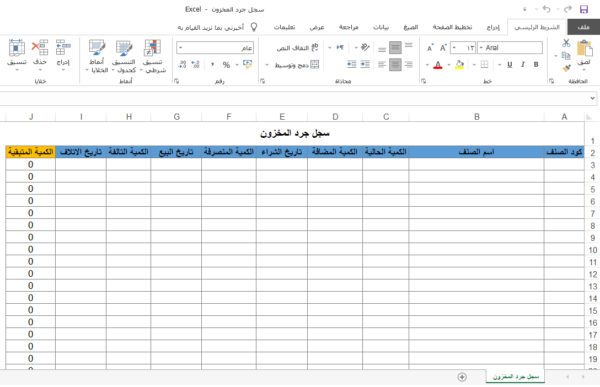
Task: Select orange header cell الكمية المتبقية
Action: tap(31, 152)
